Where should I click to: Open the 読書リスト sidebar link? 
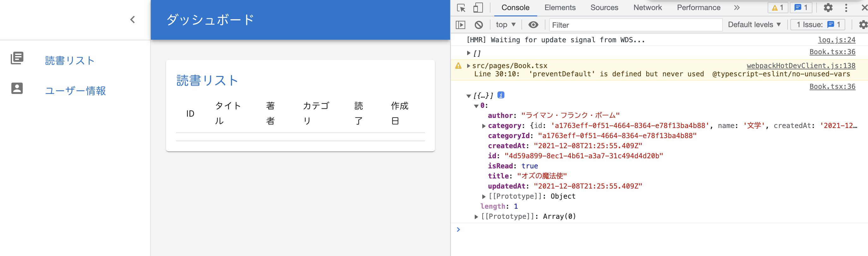pos(70,61)
